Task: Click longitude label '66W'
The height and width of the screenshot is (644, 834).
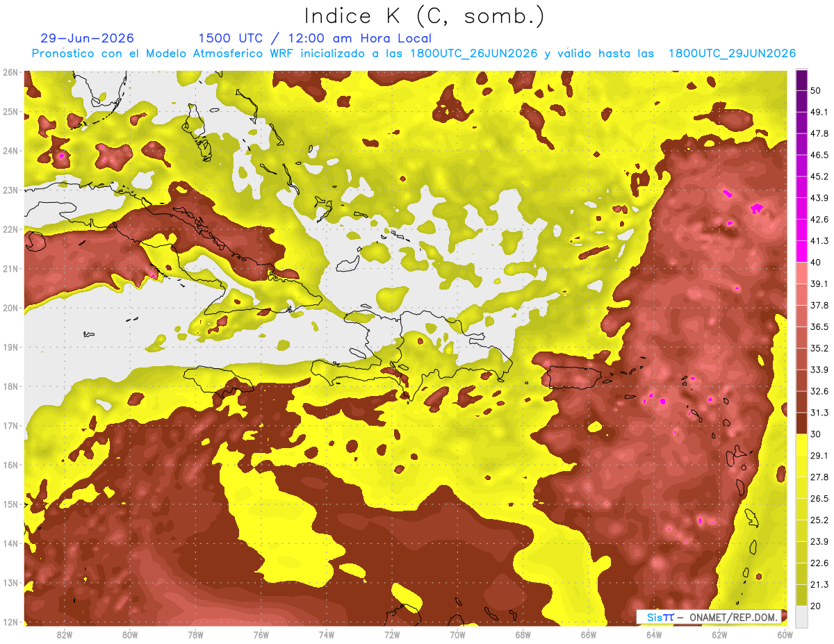Action: [x=589, y=635]
